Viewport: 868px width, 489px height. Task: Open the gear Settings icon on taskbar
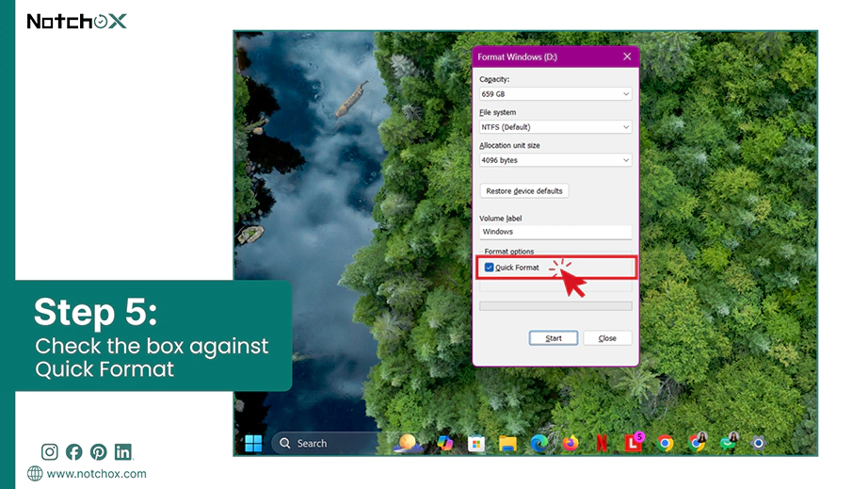759,443
